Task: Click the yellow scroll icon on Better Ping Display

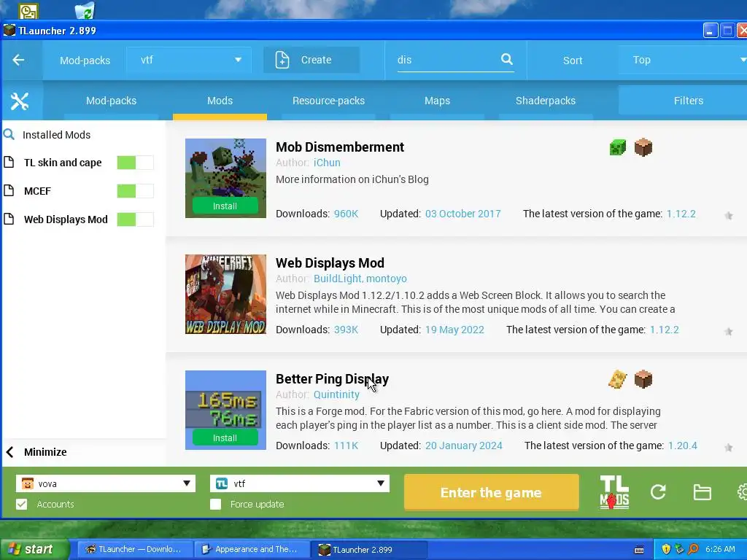Action: pos(618,379)
